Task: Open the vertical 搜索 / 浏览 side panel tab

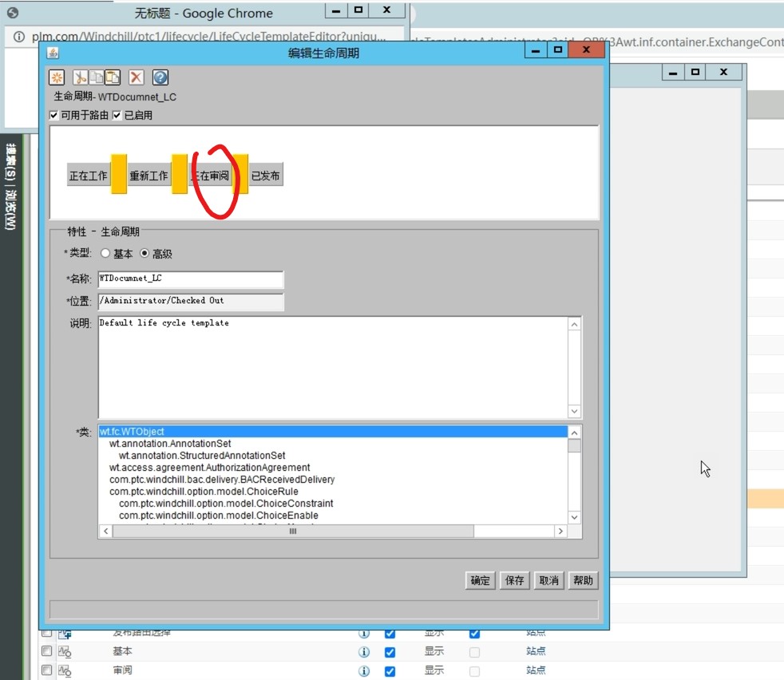Action: (10, 187)
